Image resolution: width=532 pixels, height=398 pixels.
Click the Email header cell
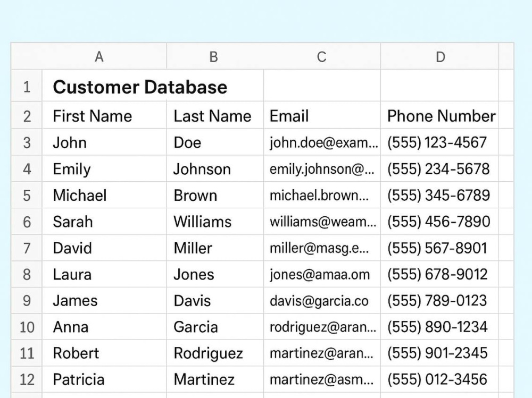click(x=322, y=115)
